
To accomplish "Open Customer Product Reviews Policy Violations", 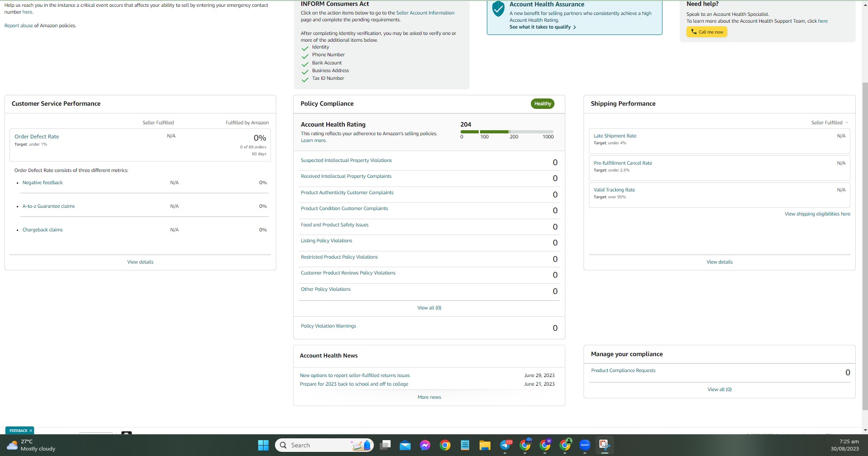I will [x=348, y=273].
